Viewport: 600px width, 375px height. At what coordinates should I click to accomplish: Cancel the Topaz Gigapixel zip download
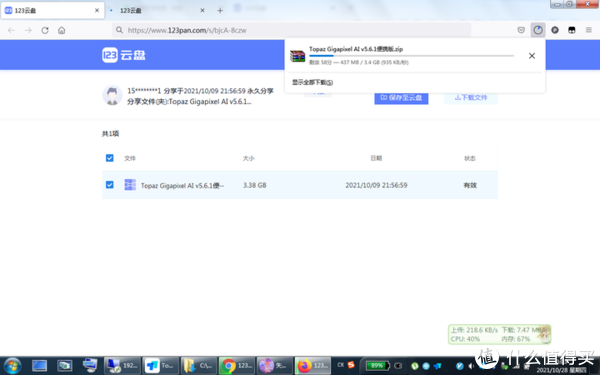click(532, 56)
